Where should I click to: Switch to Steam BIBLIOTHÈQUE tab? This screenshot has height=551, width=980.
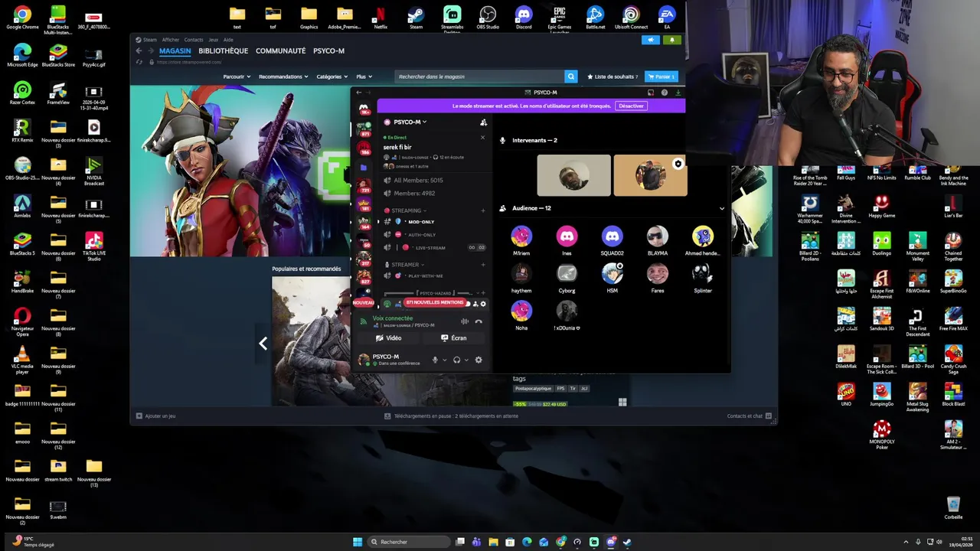point(223,51)
